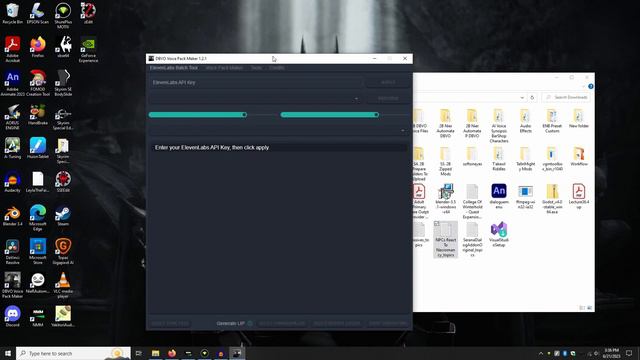Select the ENB Preset Custom folder

[x=552, y=121]
